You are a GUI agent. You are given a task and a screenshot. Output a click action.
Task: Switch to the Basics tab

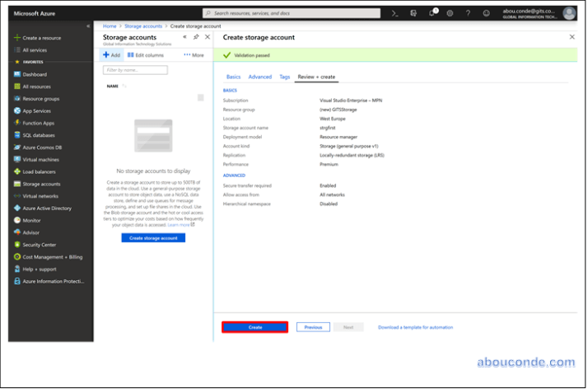pyautogui.click(x=233, y=77)
